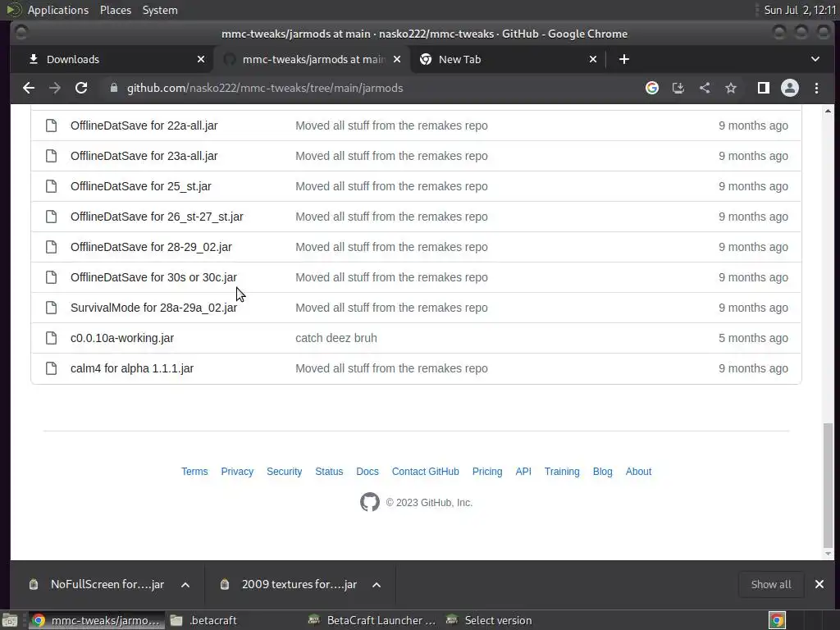Click '5 months ago' timestamp

(753, 338)
